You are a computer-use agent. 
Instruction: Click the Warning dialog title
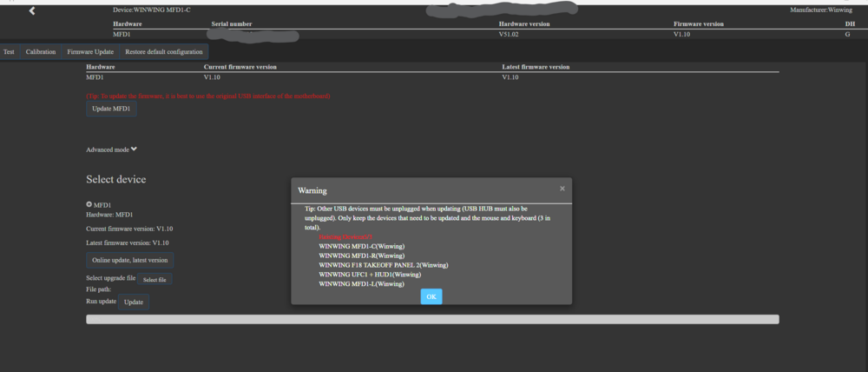click(x=312, y=190)
